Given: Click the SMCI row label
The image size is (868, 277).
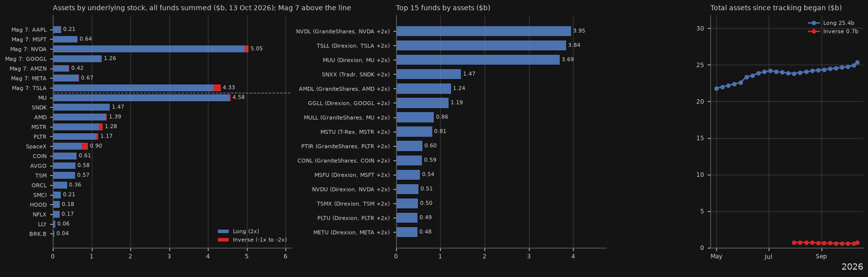Looking at the screenshot, I should [40, 196].
